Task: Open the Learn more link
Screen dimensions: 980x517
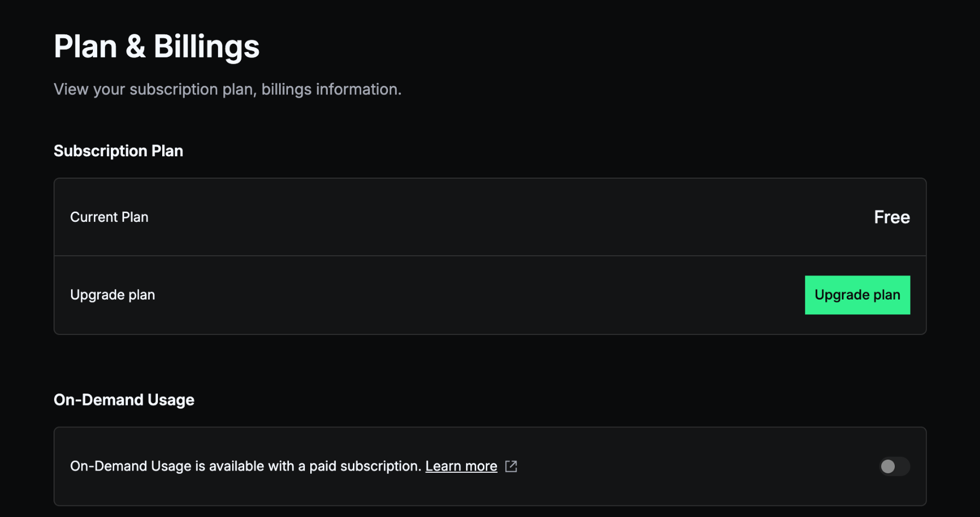Action: [461, 466]
